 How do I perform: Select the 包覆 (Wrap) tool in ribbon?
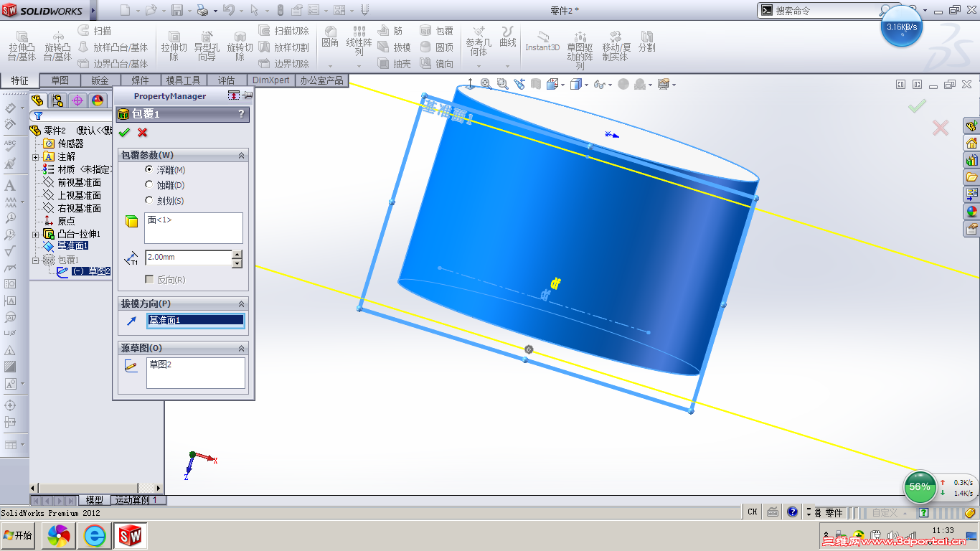point(437,31)
